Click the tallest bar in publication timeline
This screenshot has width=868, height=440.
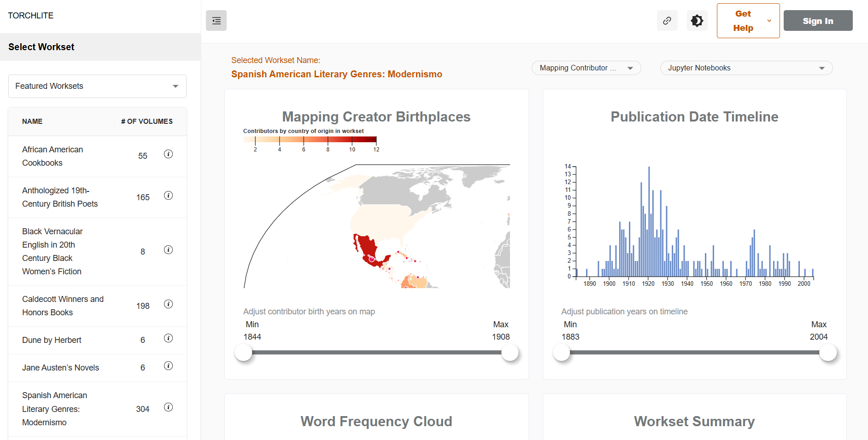pyautogui.click(x=649, y=221)
